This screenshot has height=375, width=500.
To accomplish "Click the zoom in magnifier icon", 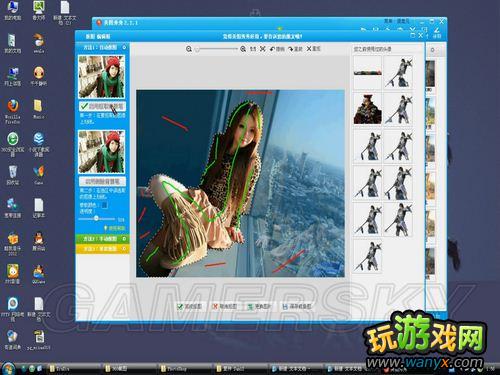I will tap(243, 49).
